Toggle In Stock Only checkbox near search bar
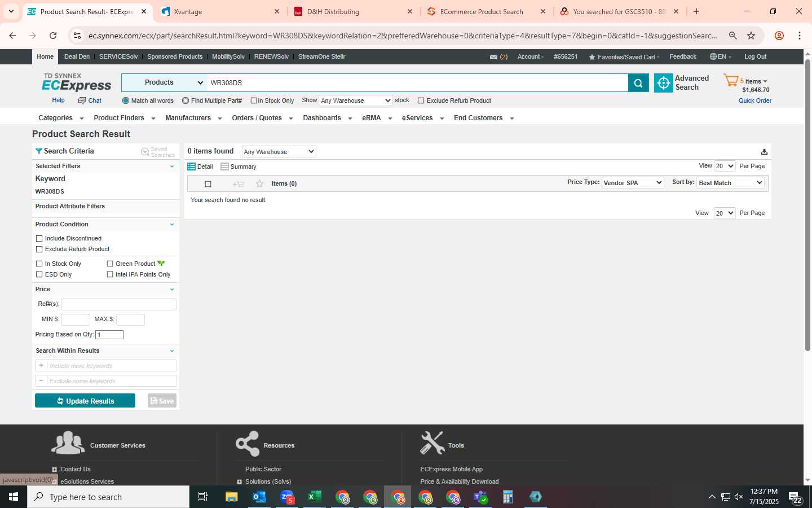 pyautogui.click(x=254, y=100)
